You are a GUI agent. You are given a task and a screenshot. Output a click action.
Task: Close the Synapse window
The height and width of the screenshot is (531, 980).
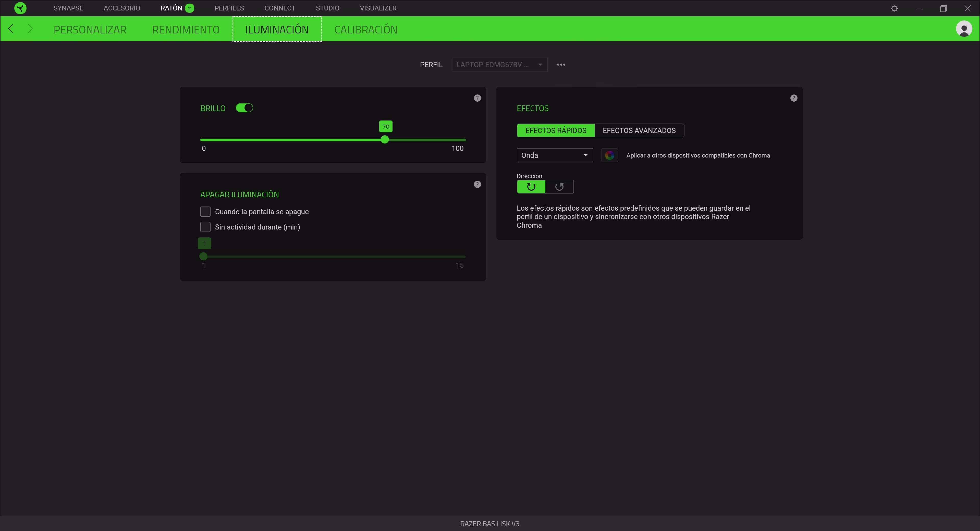[967, 8]
